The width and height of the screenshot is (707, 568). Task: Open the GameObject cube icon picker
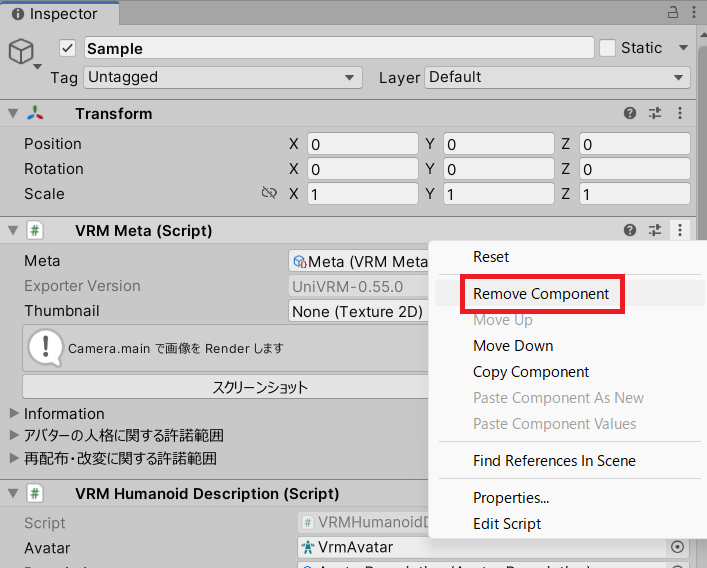click(x=24, y=54)
